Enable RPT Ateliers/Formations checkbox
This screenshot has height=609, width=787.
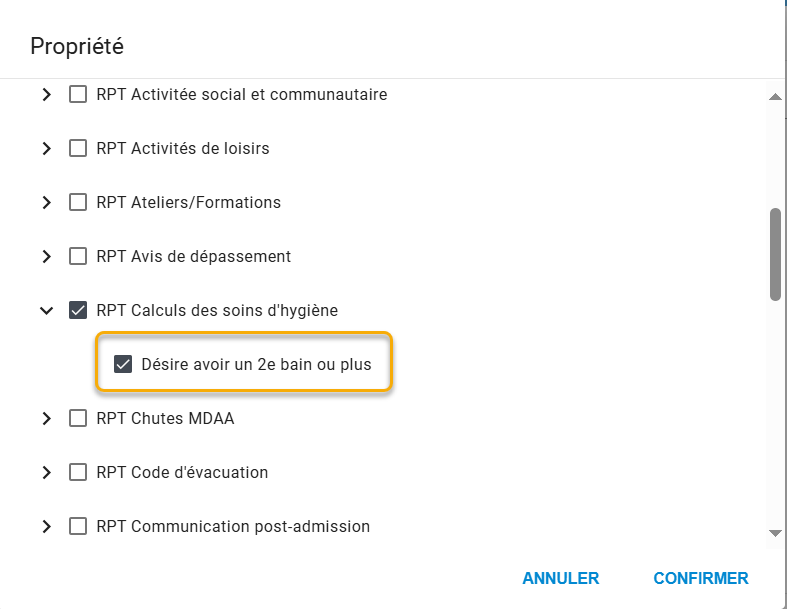77,203
